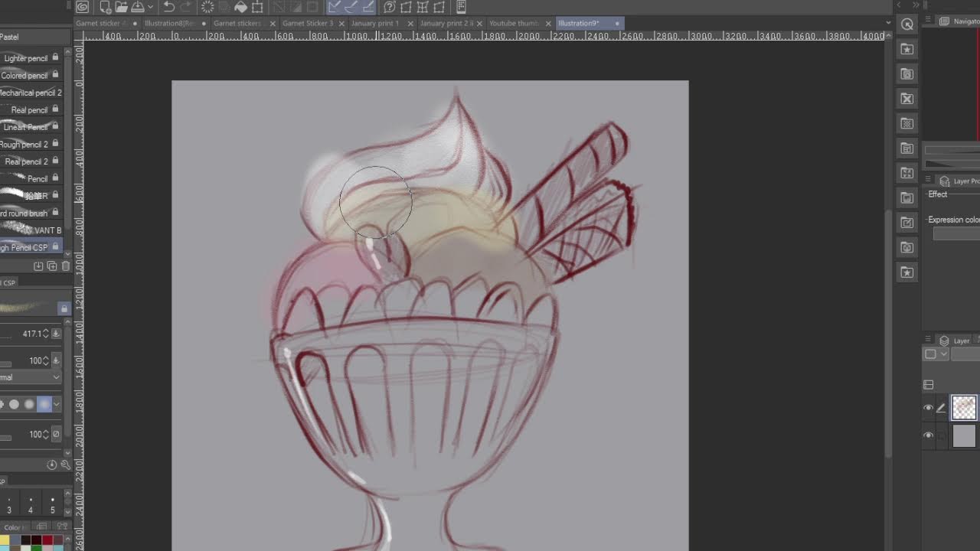The image size is (980, 551).
Task: Toggle Snap to Grid icon
Action: coord(368,7)
